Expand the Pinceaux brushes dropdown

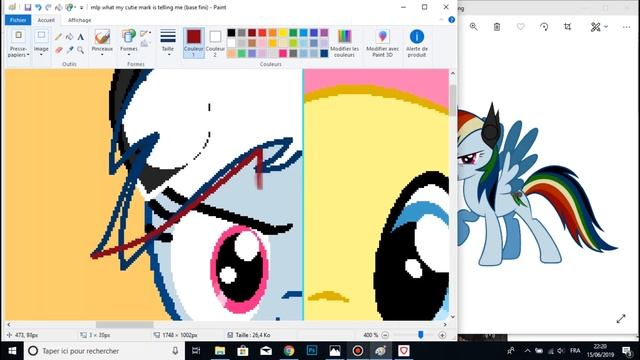(x=102, y=51)
